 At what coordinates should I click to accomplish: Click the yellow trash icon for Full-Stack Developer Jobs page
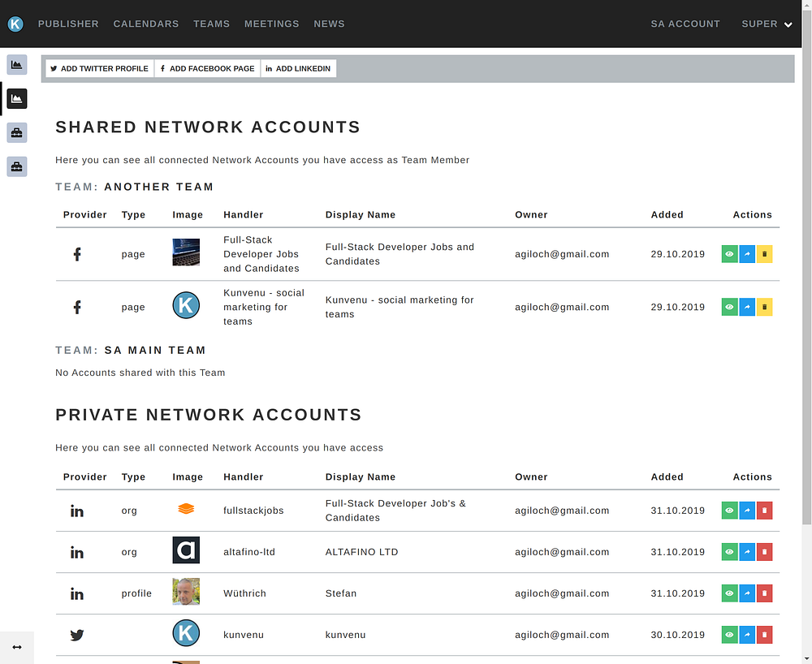coord(764,254)
